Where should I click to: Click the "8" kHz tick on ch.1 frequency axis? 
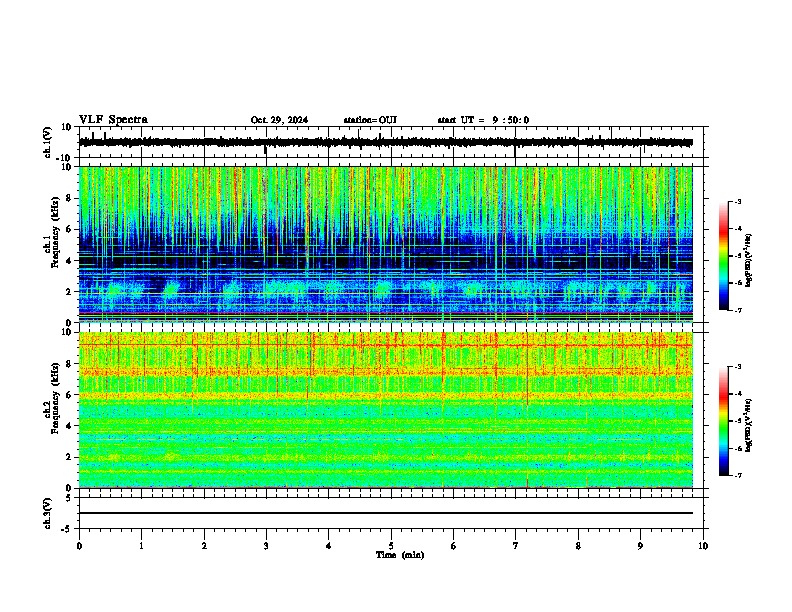70,198
